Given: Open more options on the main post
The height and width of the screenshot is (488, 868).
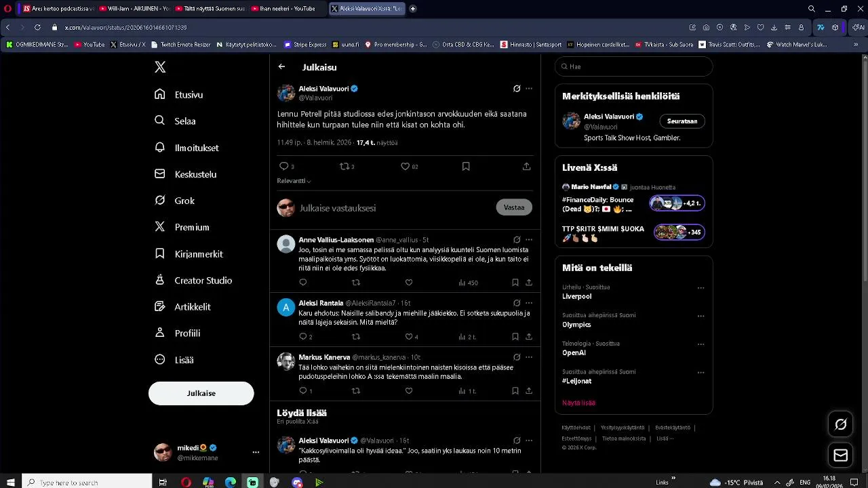Looking at the screenshot, I should [x=529, y=89].
